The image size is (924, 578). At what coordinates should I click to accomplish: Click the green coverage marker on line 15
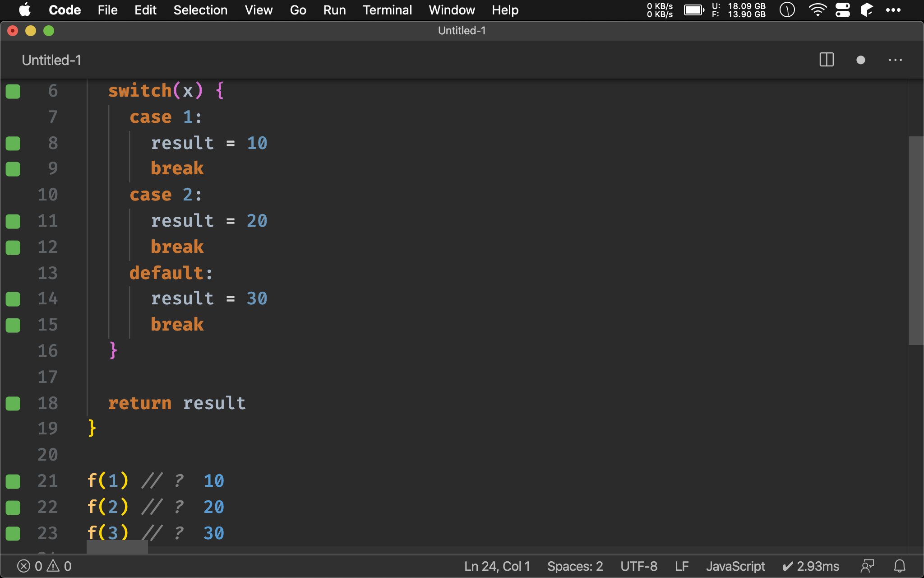(13, 325)
